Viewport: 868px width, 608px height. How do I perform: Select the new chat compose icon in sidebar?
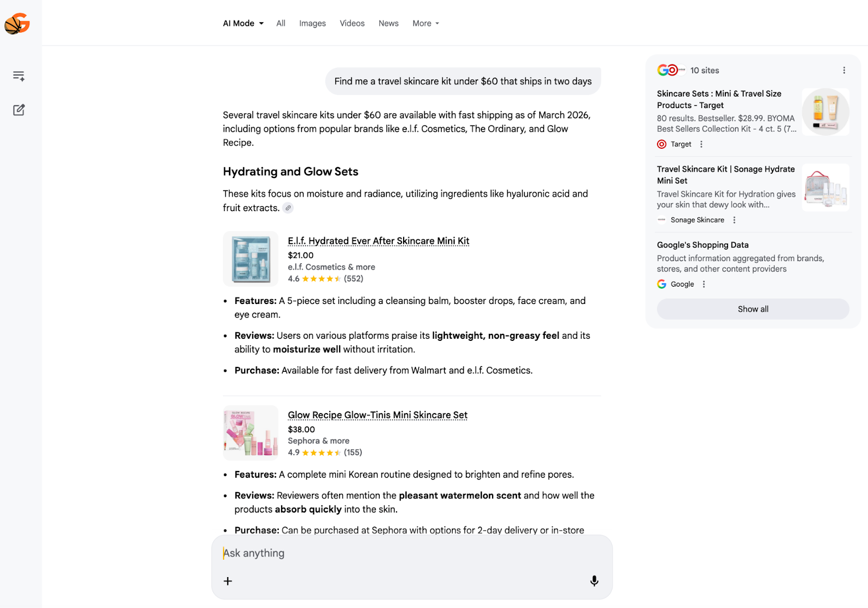tap(18, 110)
